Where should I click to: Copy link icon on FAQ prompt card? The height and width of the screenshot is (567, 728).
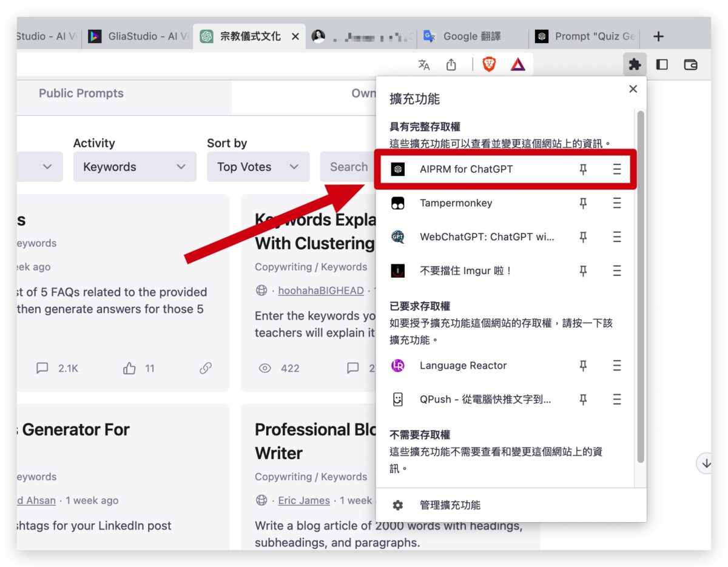(x=206, y=368)
